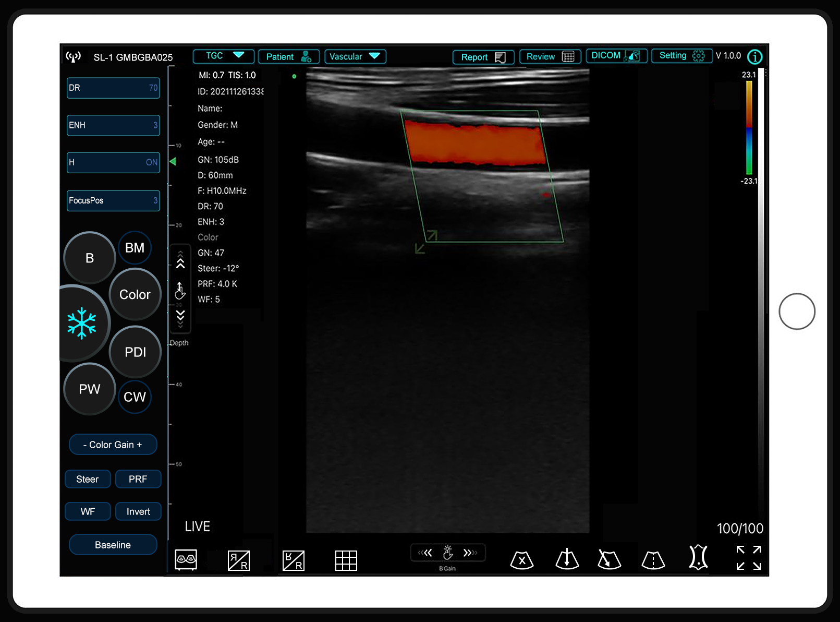
Task: Expand the Vascular preset dropdown
Action: (355, 56)
